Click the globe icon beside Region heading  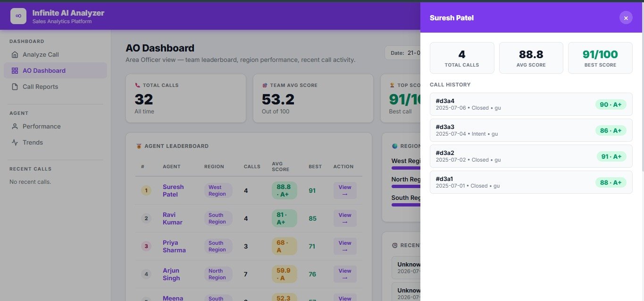(x=395, y=146)
